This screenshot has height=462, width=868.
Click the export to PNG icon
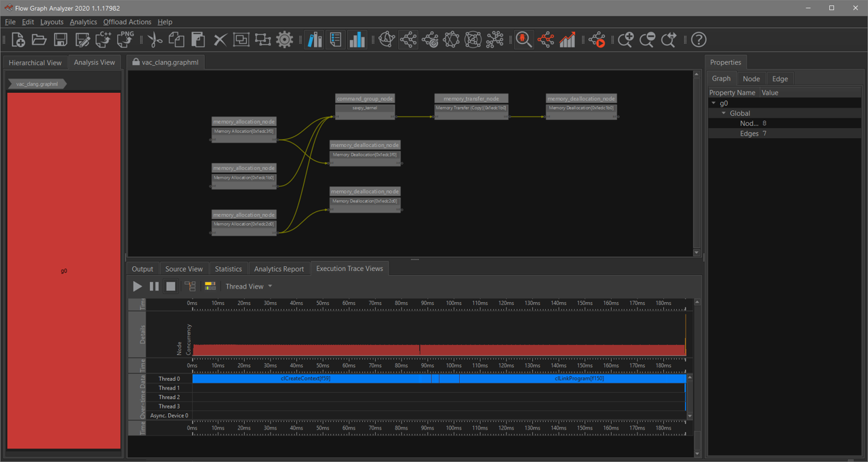point(126,39)
